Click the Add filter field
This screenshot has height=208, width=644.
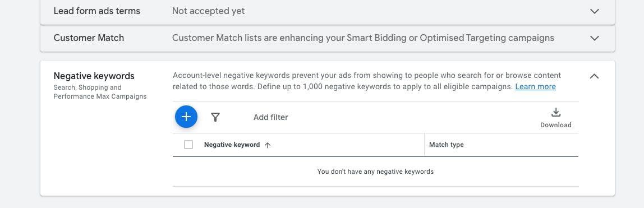pos(270,117)
